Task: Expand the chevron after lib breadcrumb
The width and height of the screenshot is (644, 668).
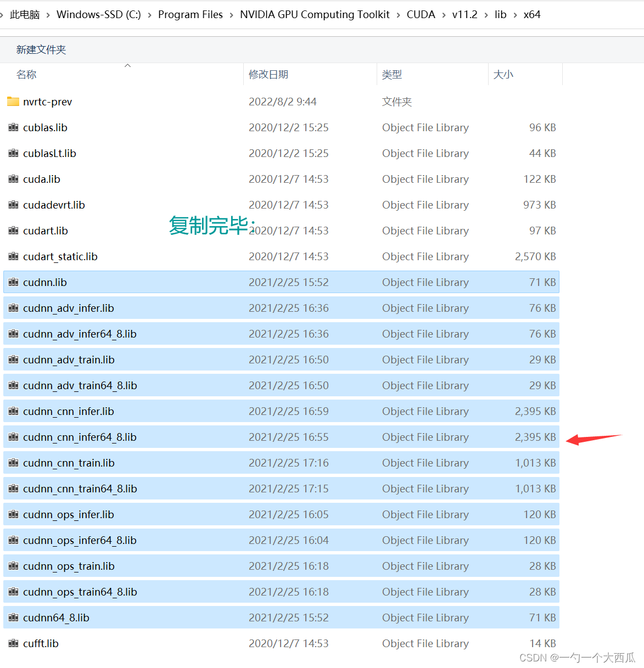Action: coord(515,15)
